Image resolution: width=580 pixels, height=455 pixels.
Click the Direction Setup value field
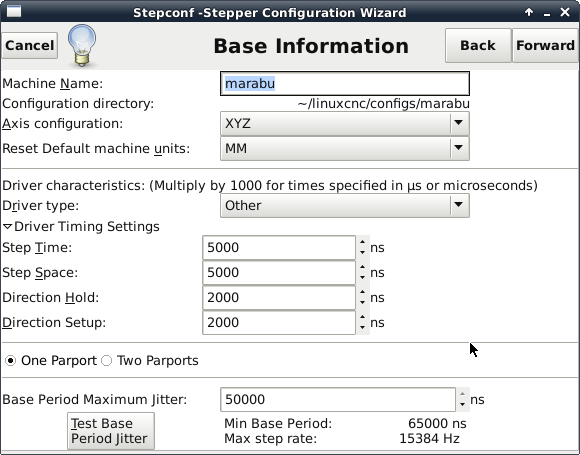(x=279, y=323)
